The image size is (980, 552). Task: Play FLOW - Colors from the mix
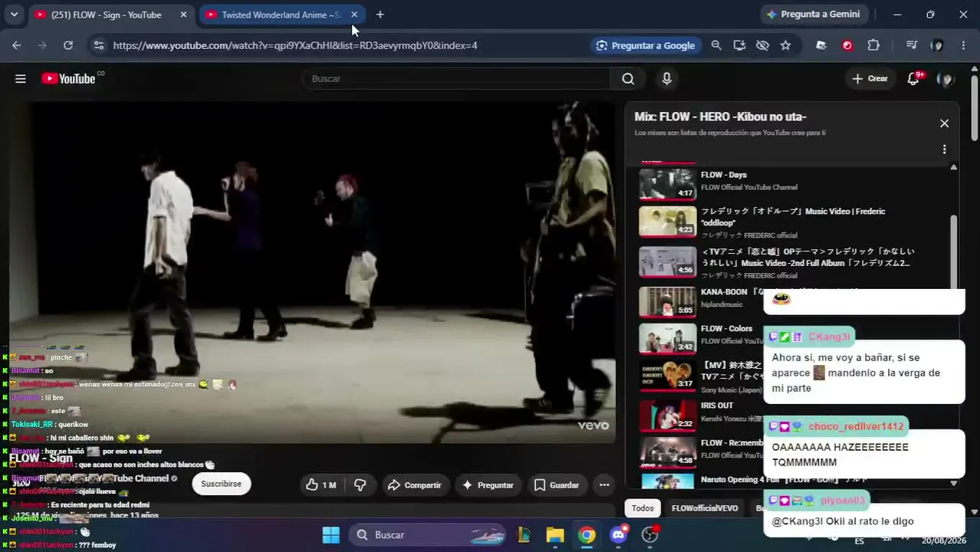tap(726, 328)
